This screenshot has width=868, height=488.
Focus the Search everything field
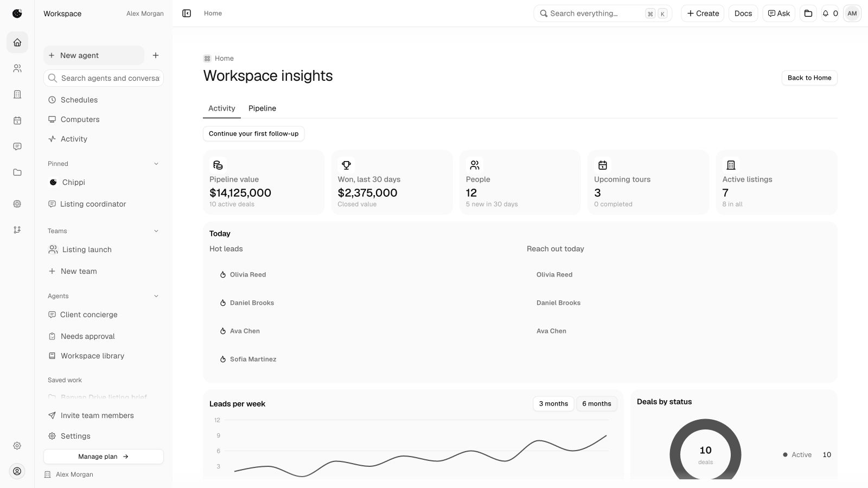pos(603,14)
